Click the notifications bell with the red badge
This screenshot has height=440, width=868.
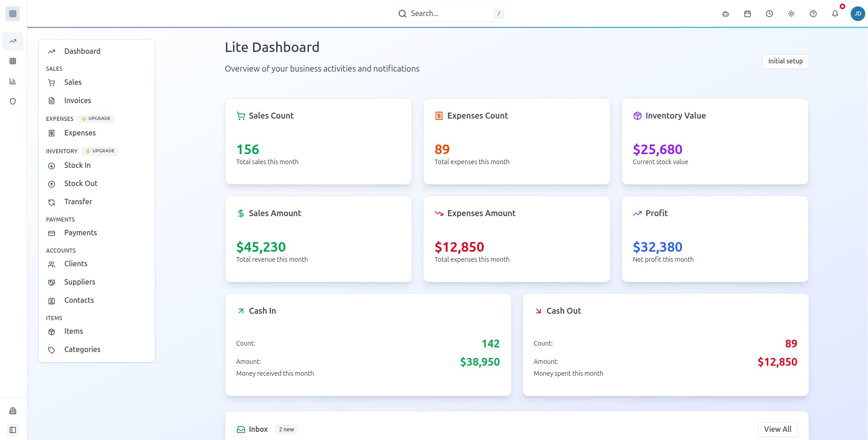(x=835, y=14)
